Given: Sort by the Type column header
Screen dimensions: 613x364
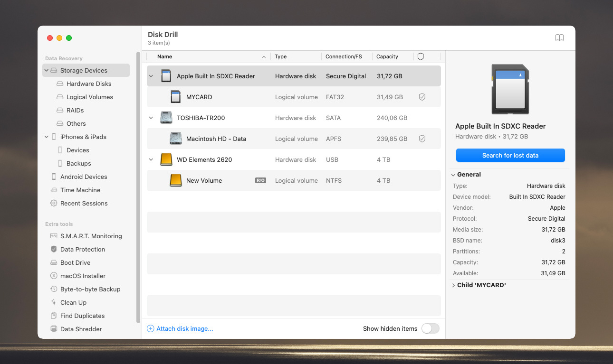Looking at the screenshot, I should coord(296,56).
